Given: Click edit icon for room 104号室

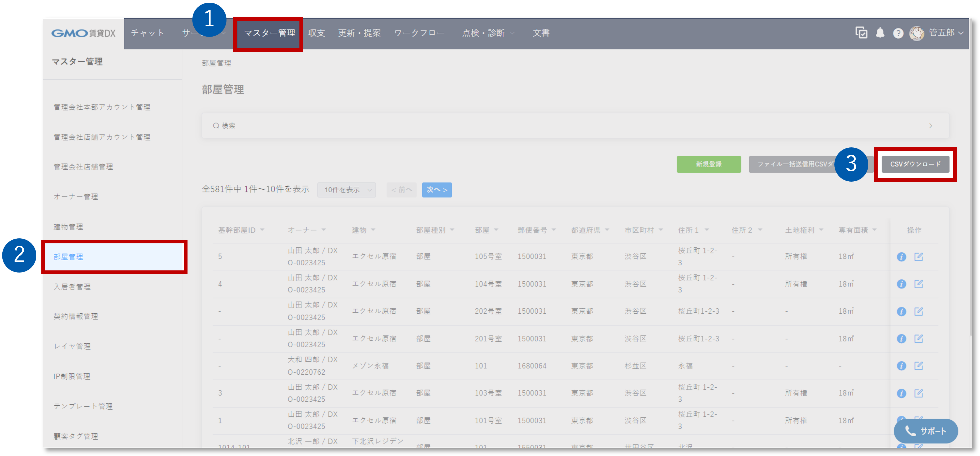Looking at the screenshot, I should pos(918,284).
